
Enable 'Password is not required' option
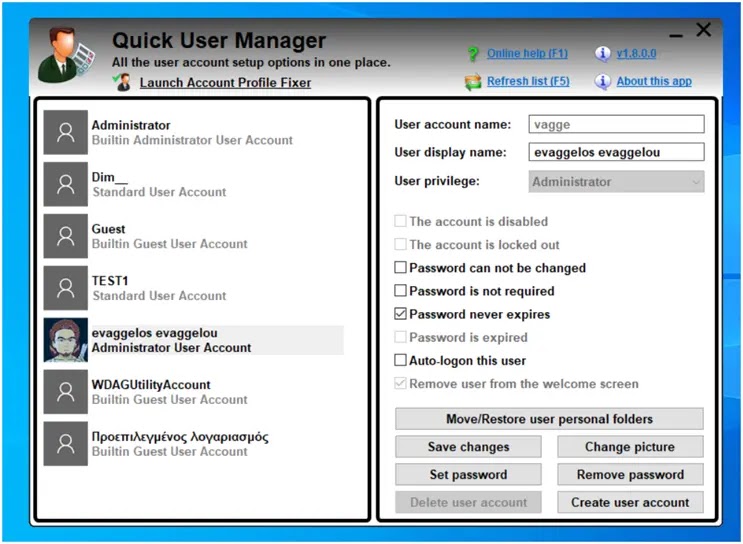click(x=400, y=290)
